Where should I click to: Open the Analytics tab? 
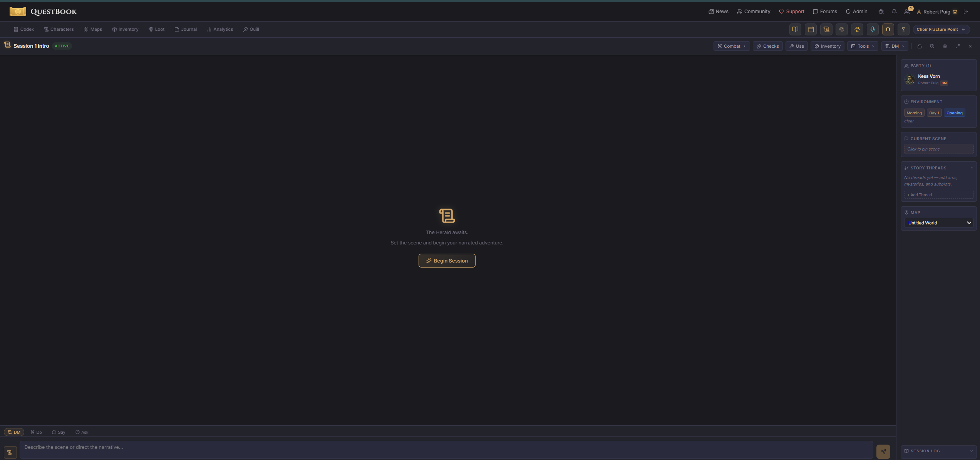[220, 29]
